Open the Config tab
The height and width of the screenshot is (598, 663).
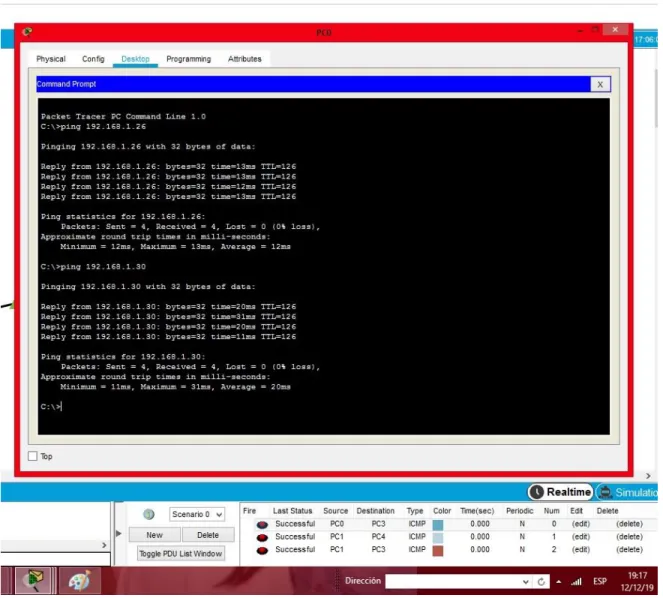click(x=93, y=59)
